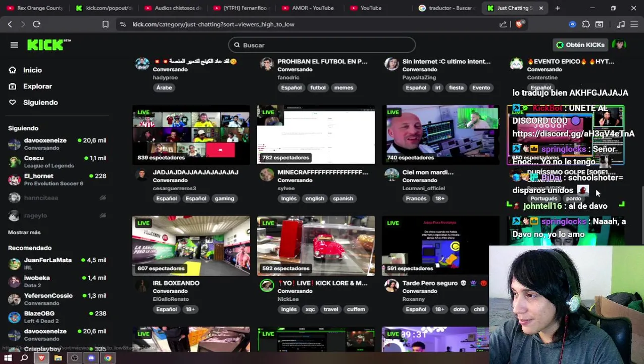Click the memes tag

(343, 88)
